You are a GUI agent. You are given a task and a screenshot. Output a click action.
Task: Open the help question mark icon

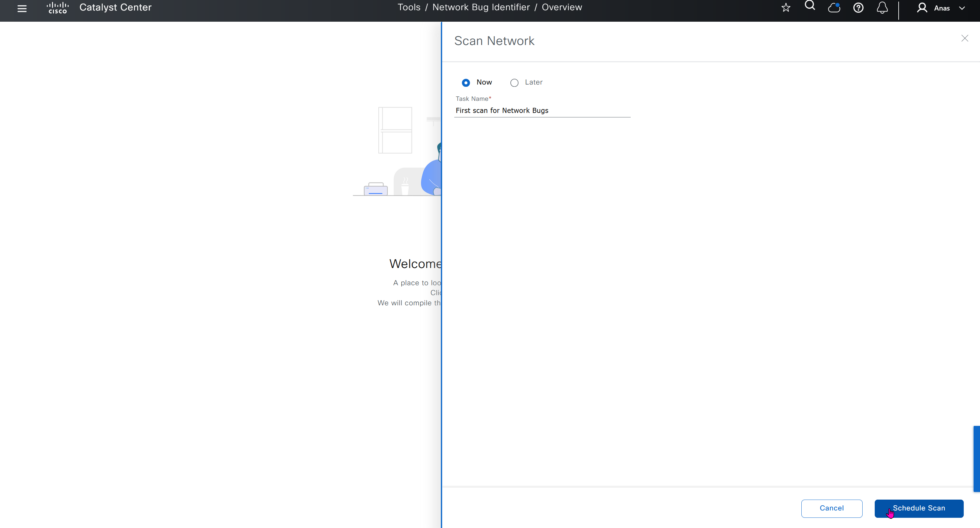(x=858, y=8)
